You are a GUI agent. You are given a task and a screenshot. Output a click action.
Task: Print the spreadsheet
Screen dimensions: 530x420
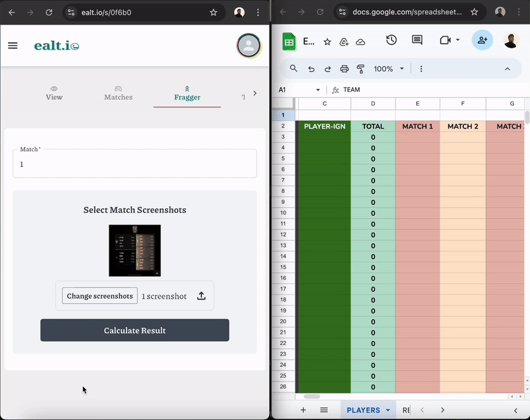click(x=344, y=69)
